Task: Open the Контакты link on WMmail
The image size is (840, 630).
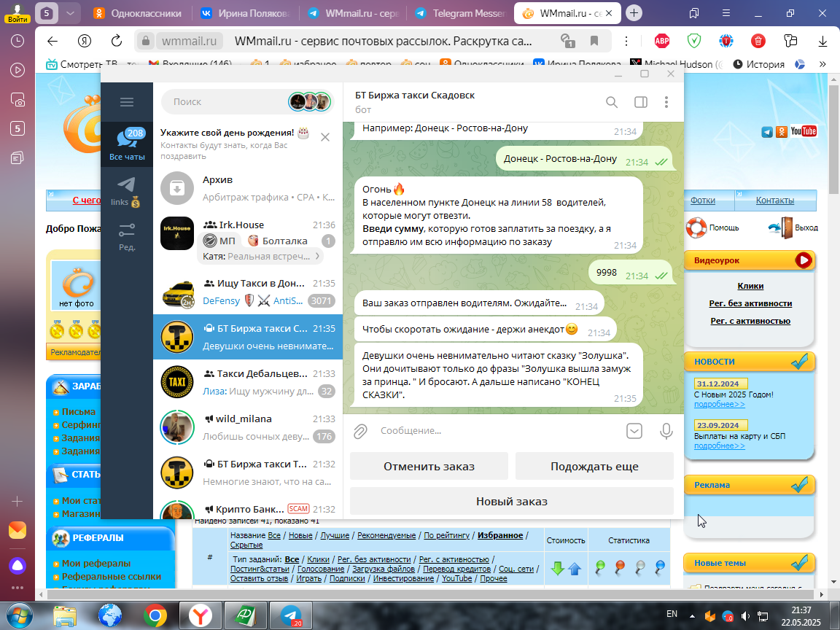Action: pos(774,201)
